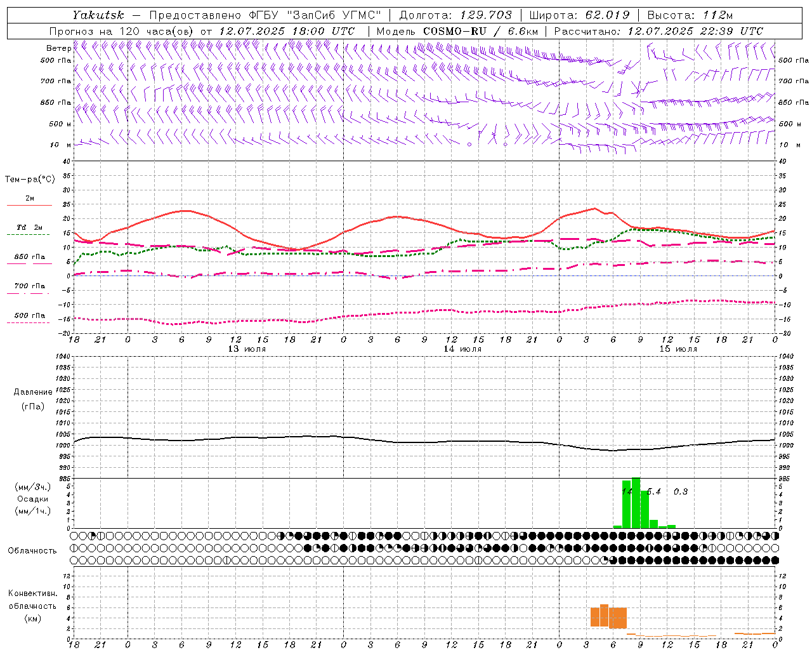
Task: Click the dotted pink line under the '500 гПа' legend
Action: (29, 322)
